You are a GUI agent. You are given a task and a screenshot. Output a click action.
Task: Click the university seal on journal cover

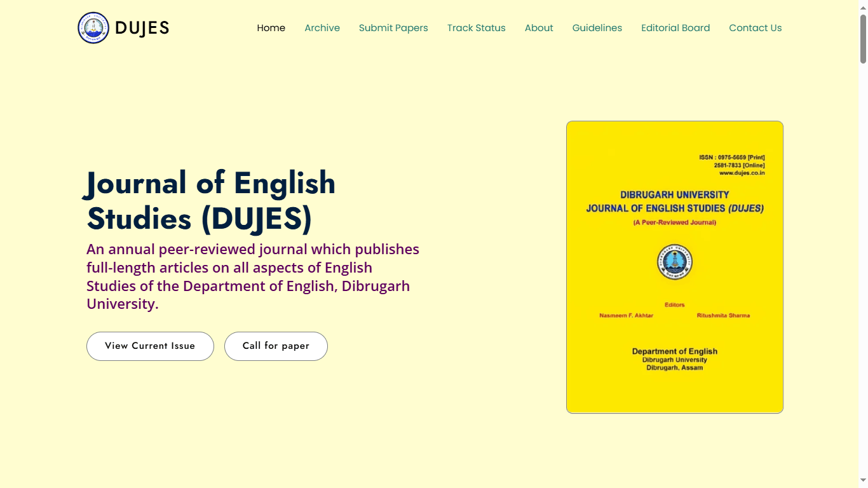point(674,262)
